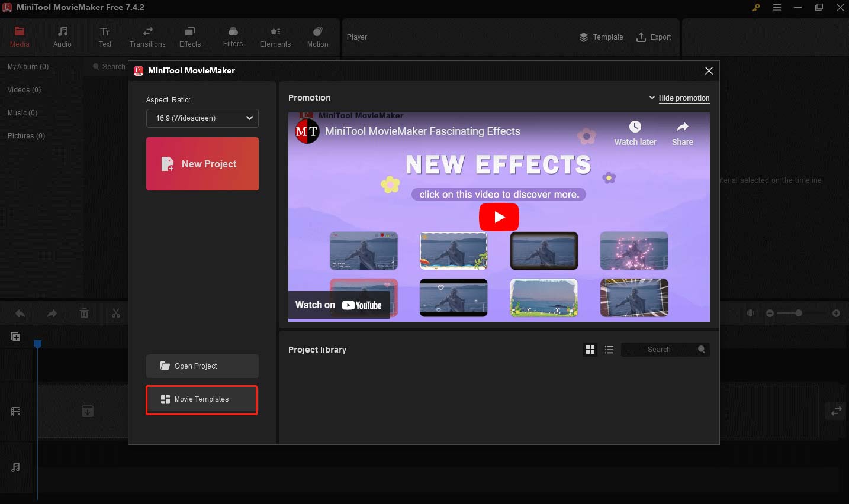Click the MT channel avatar
The height and width of the screenshot is (504, 849).
[307, 131]
